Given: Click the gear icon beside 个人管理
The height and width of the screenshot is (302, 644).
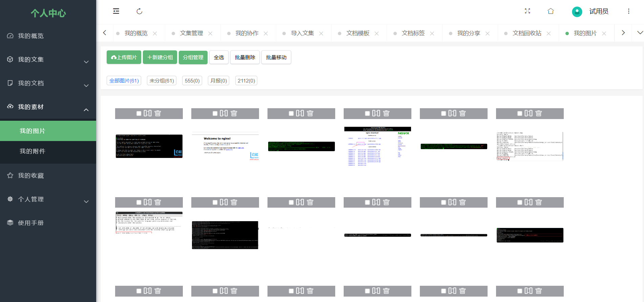Looking at the screenshot, I should (x=10, y=199).
